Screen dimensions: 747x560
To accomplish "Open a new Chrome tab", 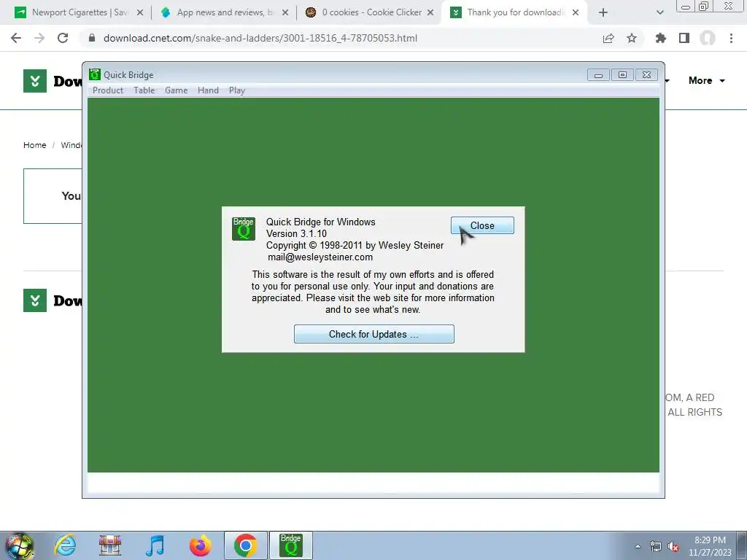I will (x=603, y=13).
